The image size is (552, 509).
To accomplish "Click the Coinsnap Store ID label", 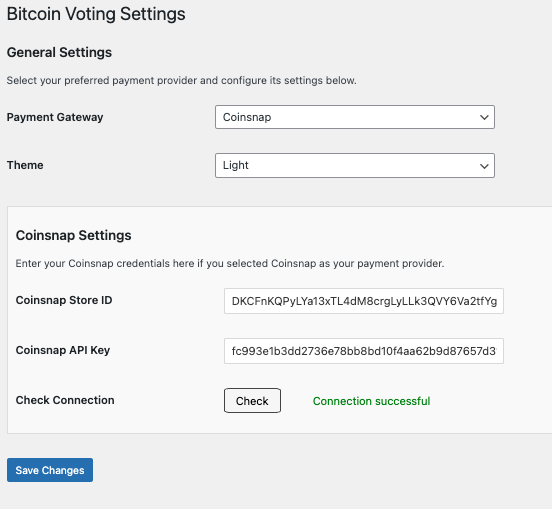I will click(64, 300).
